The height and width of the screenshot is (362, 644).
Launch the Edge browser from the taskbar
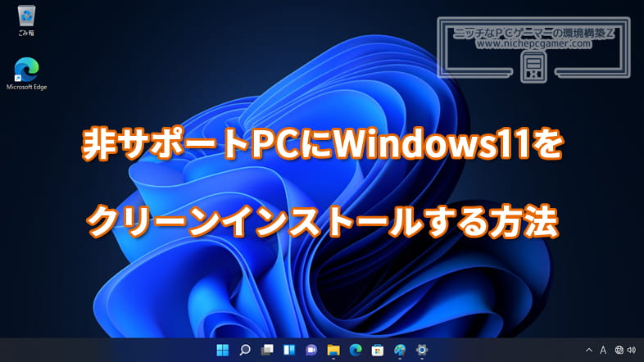356,350
